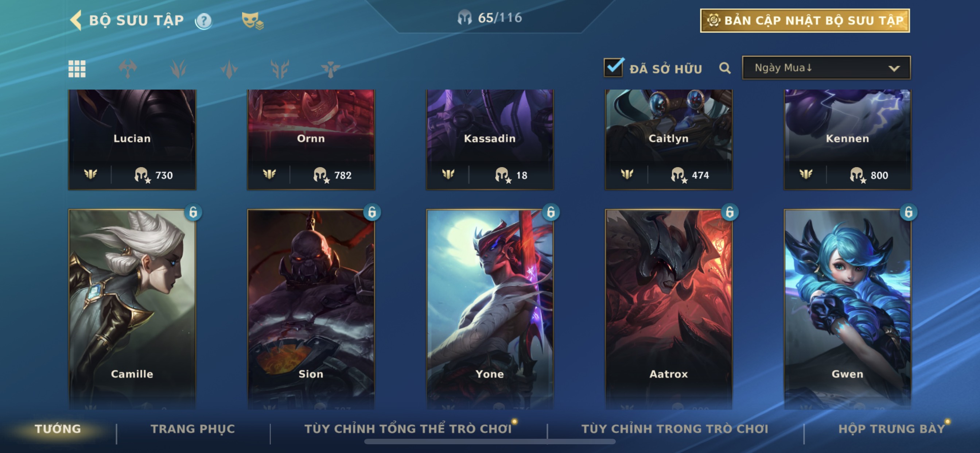Click Bản Cập Nhật Bộ Sưu Tập button

pos(805,20)
